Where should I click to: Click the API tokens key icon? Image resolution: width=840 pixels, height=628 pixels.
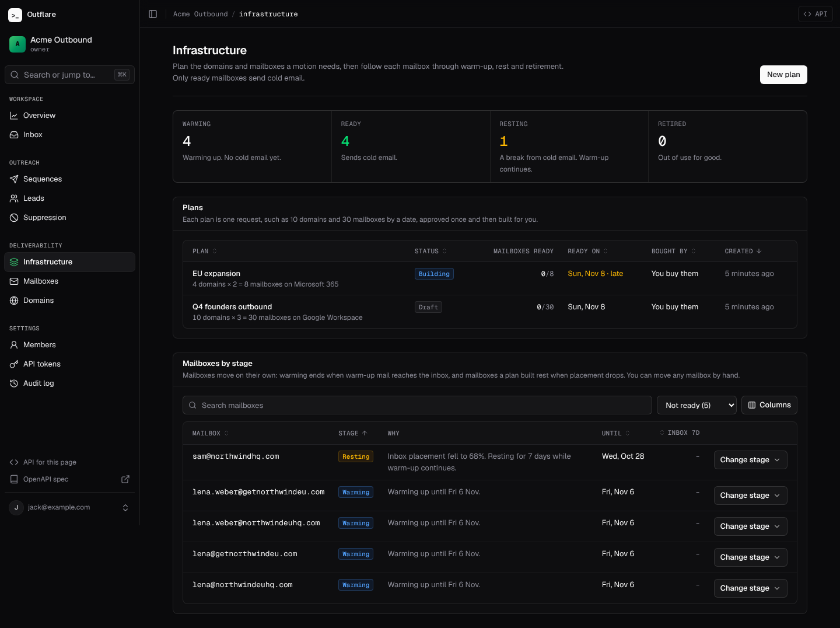[14, 364]
